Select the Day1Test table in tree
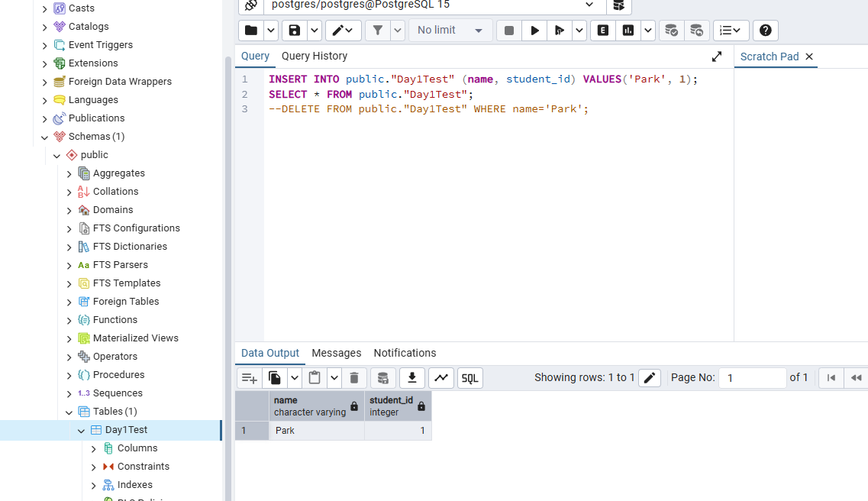This screenshot has height=501, width=868. (126, 430)
